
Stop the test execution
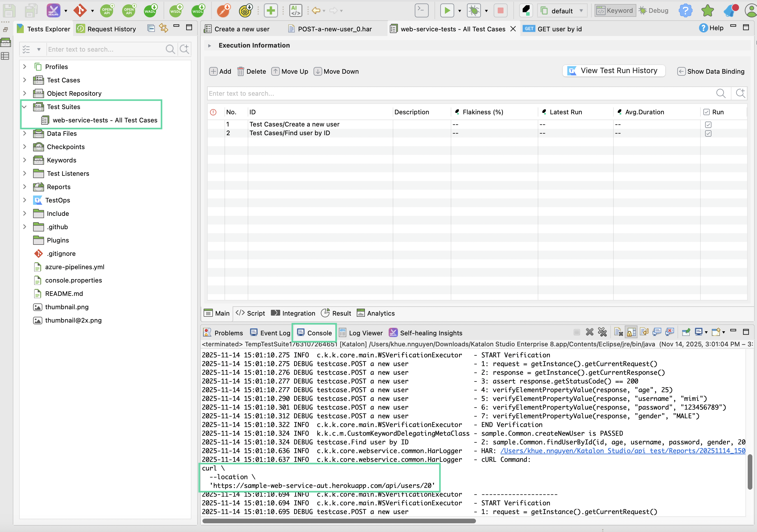point(501,10)
